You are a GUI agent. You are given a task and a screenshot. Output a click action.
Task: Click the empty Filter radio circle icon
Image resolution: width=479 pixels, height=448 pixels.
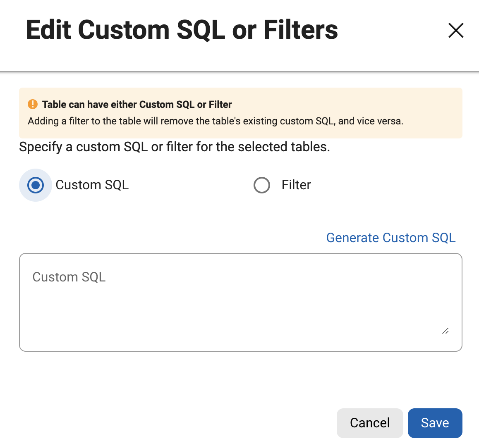pyautogui.click(x=262, y=185)
